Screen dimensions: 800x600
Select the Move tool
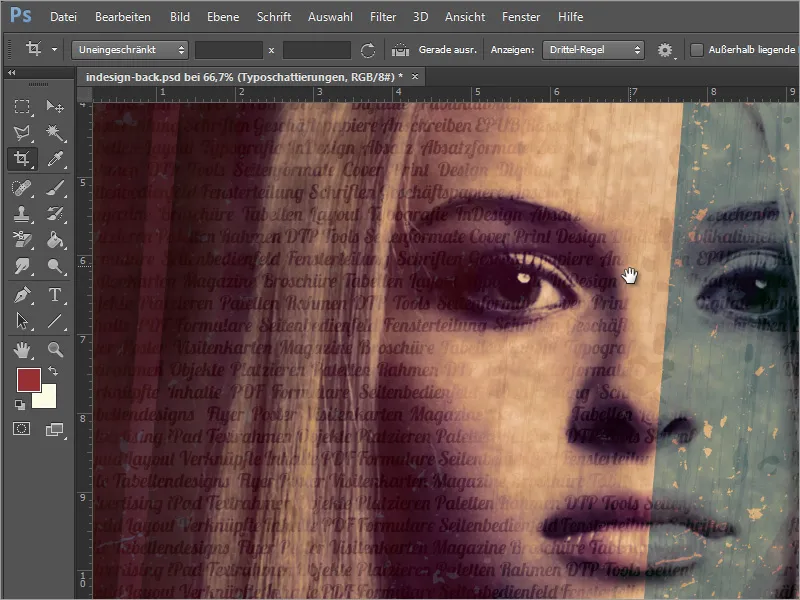tap(55, 106)
